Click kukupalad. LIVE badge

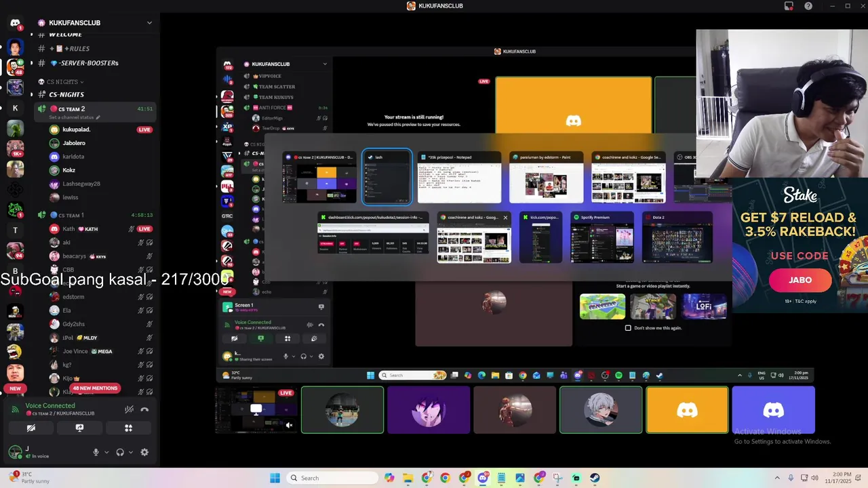pos(144,129)
